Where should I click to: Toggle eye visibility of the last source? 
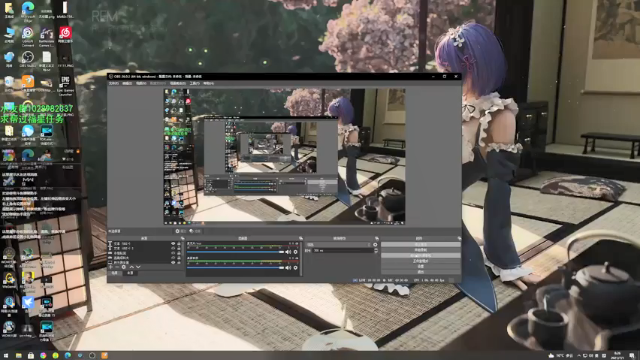click(173, 262)
